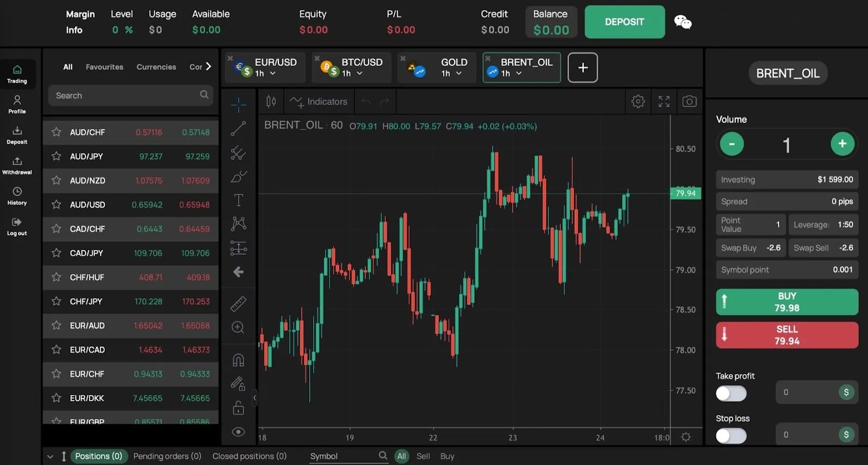This screenshot has height=465, width=868.
Task: Switch to the GOLD chart tab
Action: pos(437,67)
